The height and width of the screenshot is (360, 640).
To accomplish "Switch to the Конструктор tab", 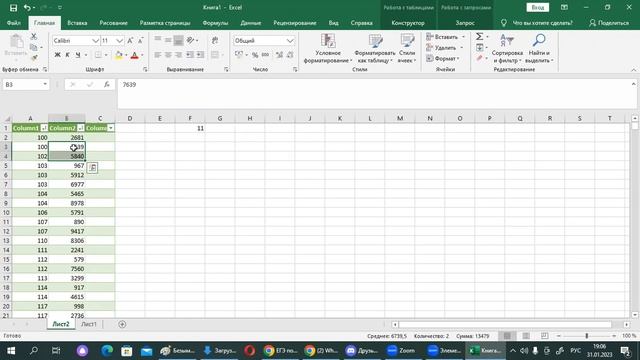I will [408, 23].
